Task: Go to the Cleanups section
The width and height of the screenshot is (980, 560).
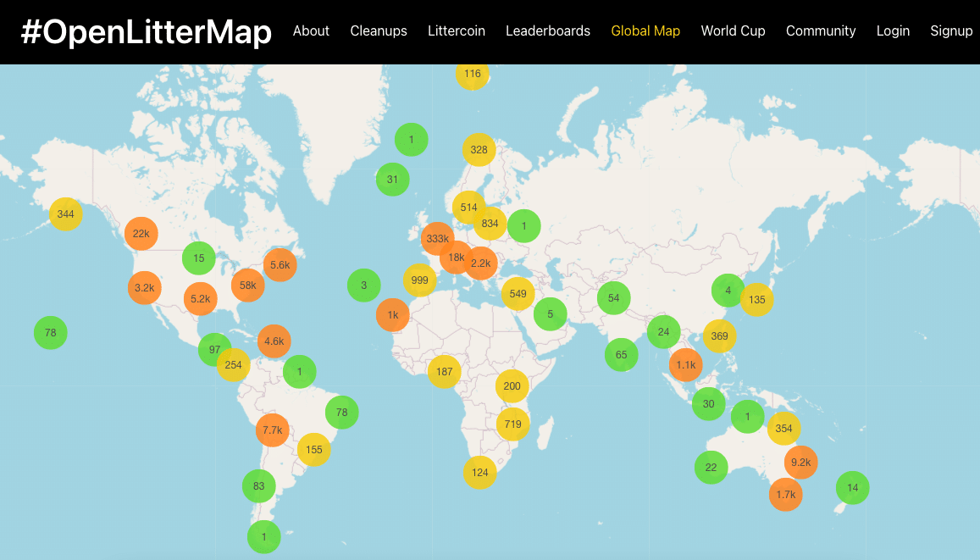Action: (x=379, y=30)
